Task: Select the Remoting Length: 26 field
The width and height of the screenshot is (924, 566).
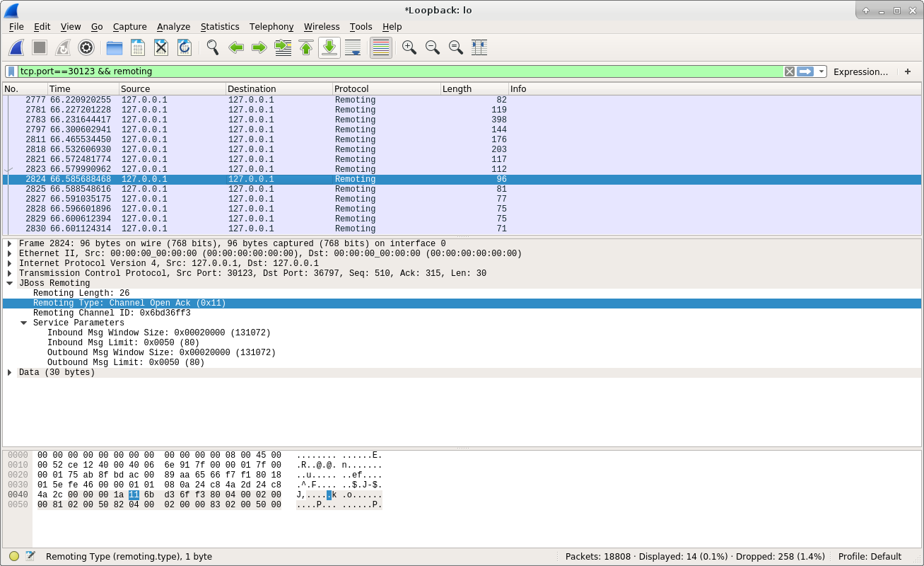Action: click(x=462, y=293)
